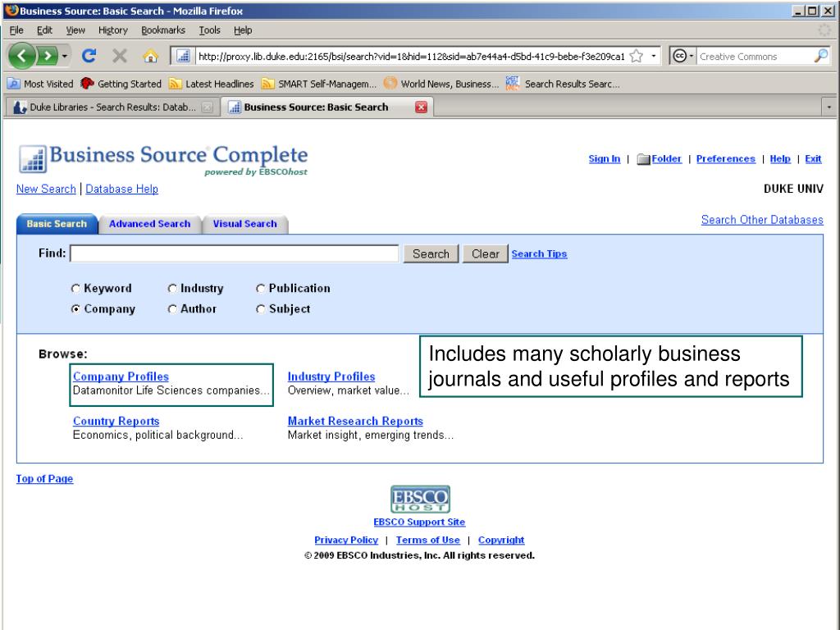Click the EBSCO Host logo image
Screen dimensions: 840x630
coord(420,500)
